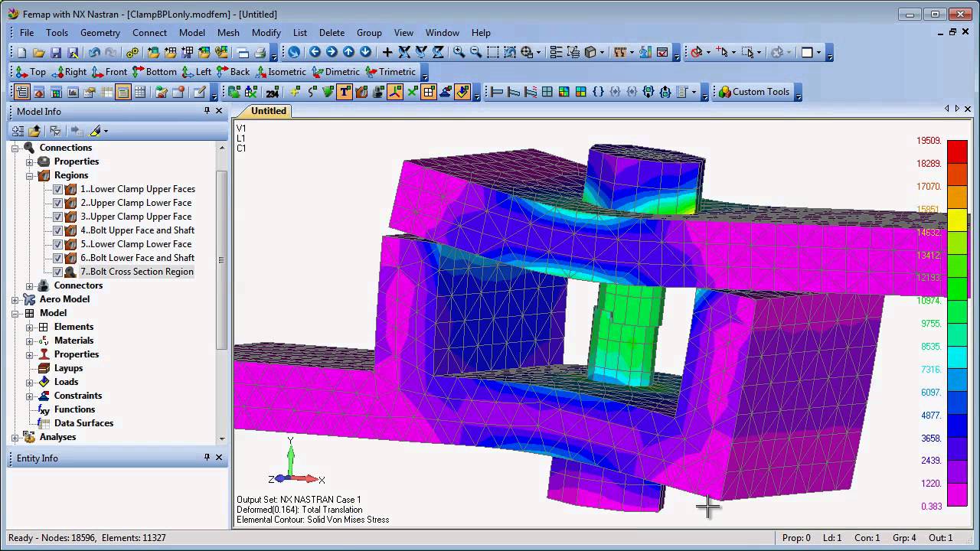This screenshot has height=551, width=980.
Task: Click the red color in contour legend
Action: [957, 151]
